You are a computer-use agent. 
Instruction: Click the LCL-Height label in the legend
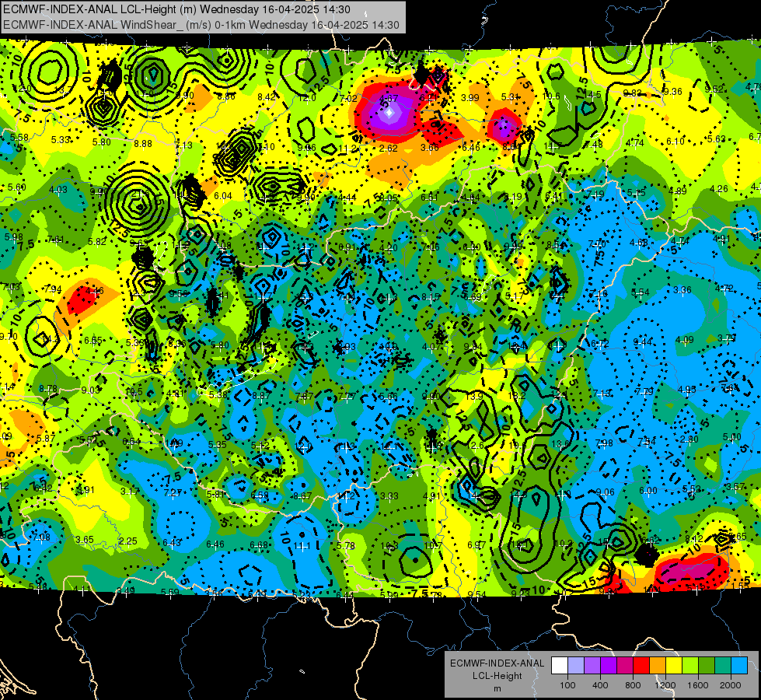497,676
